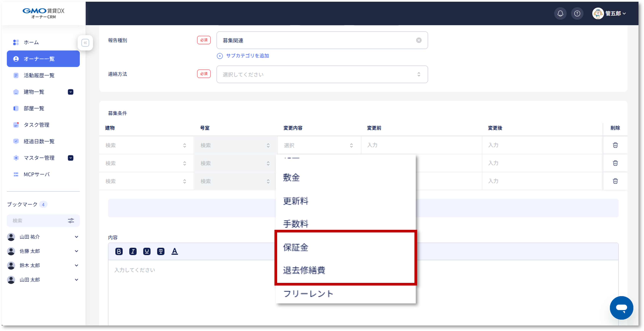The width and height of the screenshot is (644, 331).
Task: Open second row 号室 search dropdown
Action: [x=235, y=163]
